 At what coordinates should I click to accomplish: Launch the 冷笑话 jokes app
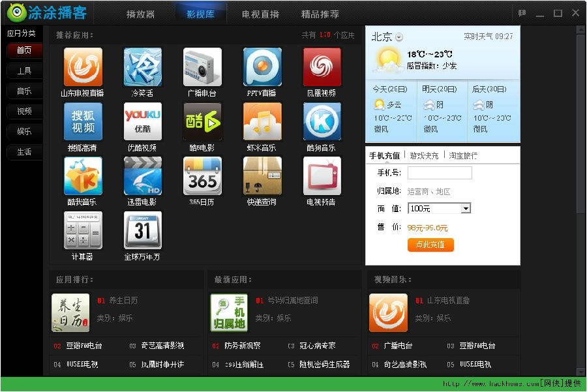coord(142,65)
